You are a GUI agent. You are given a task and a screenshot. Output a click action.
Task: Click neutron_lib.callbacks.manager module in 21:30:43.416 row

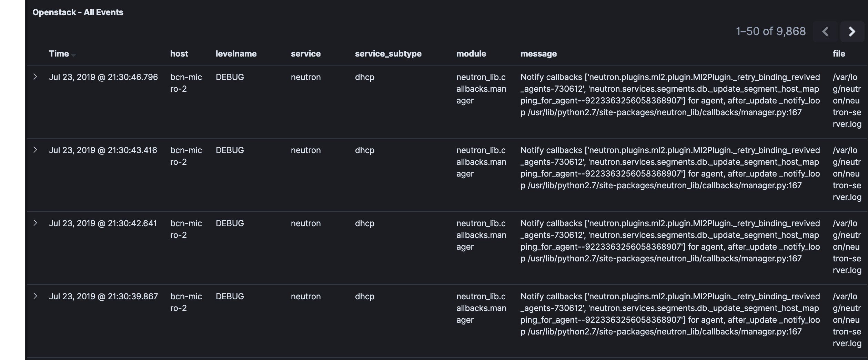481,162
